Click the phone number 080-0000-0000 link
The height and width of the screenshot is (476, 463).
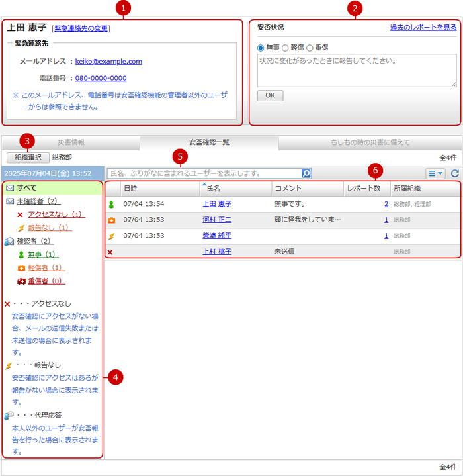click(x=101, y=78)
